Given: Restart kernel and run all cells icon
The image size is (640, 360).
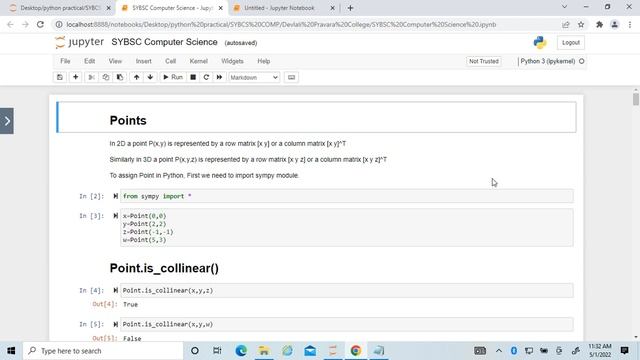Looking at the screenshot, I should tap(219, 77).
